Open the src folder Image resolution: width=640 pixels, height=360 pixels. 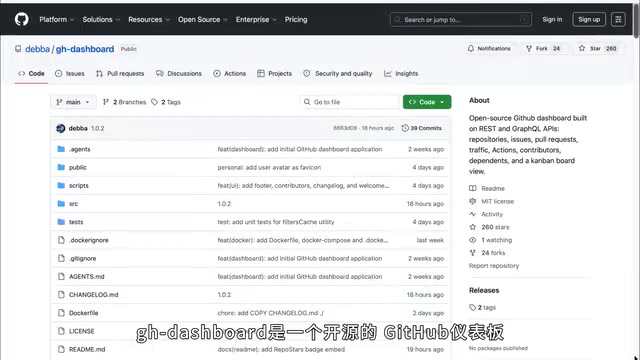click(73, 204)
